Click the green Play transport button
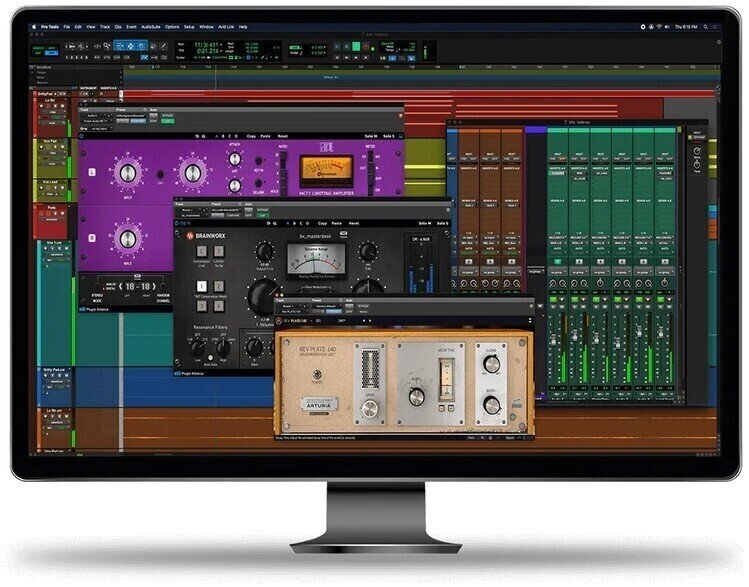The height and width of the screenshot is (587, 749). (x=356, y=47)
